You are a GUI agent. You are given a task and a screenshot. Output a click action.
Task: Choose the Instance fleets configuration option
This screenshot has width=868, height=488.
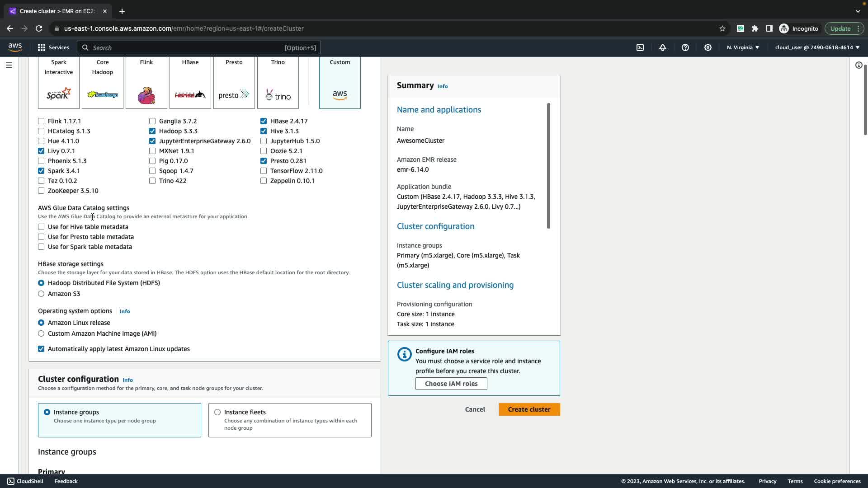(217, 412)
